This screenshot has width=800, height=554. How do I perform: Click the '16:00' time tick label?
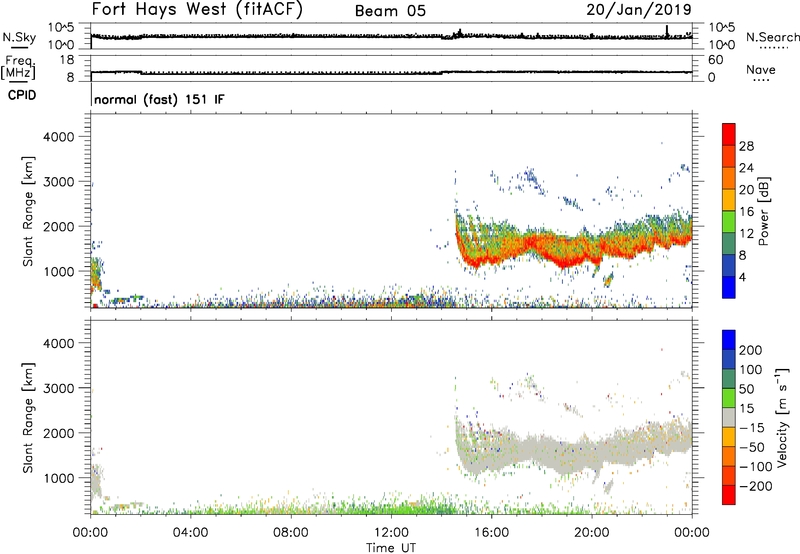(491, 533)
